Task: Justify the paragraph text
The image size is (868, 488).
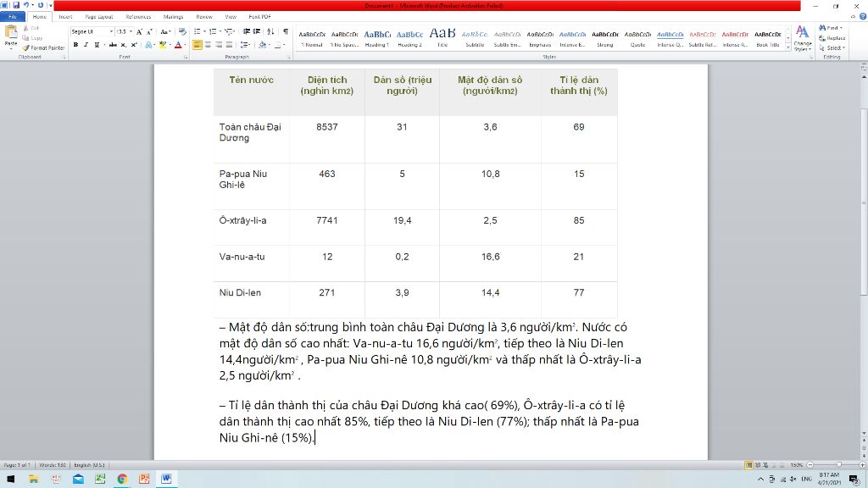Action: coord(229,45)
